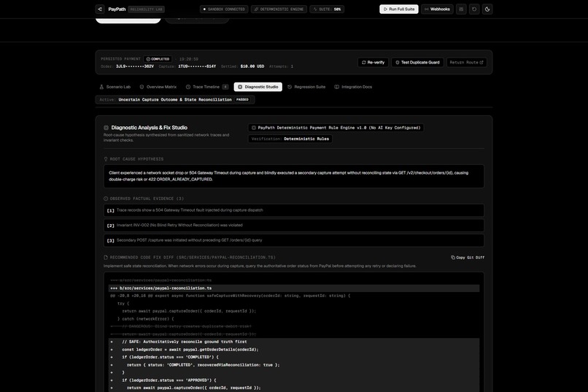The height and width of the screenshot is (392, 588).
Task: Click the book icon beside Integration Docs
Action: click(x=337, y=87)
